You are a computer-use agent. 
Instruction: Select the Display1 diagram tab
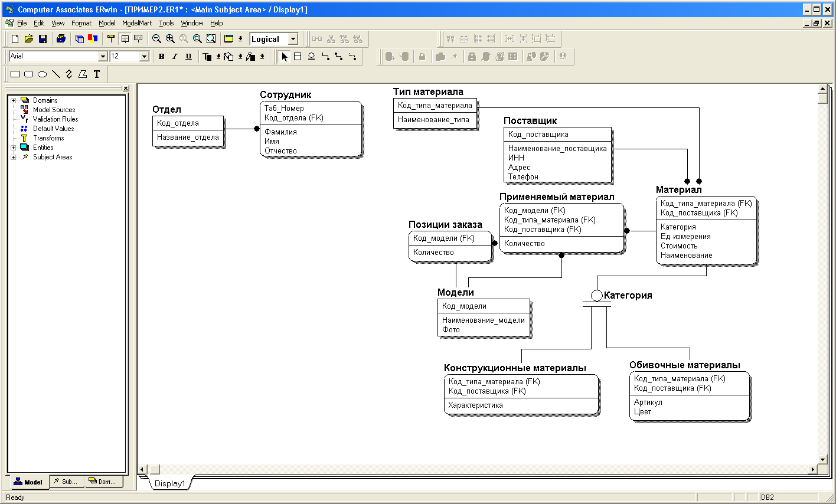click(170, 483)
